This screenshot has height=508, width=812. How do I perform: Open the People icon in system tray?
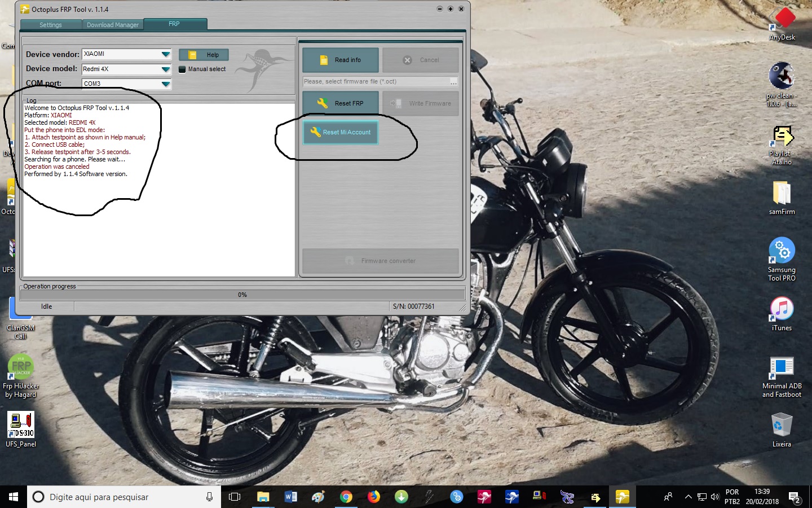coord(668,497)
